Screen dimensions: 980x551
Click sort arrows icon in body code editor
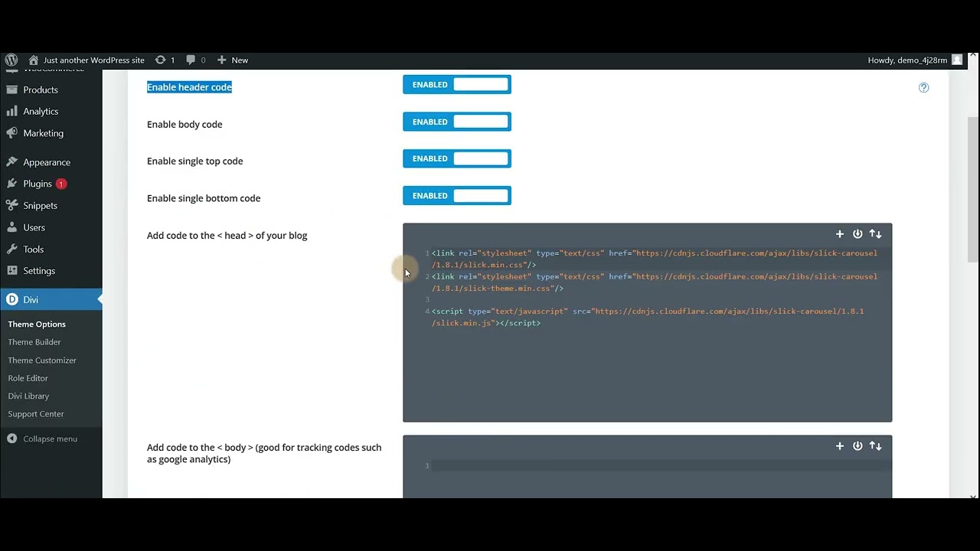coord(876,446)
